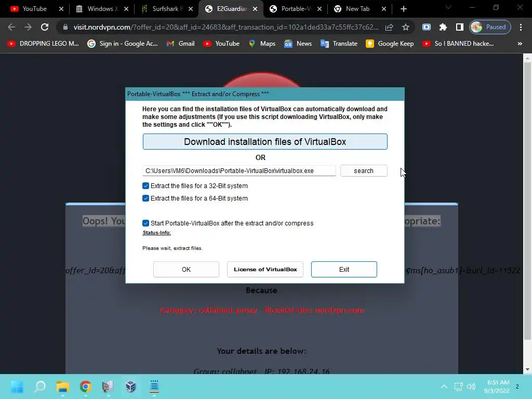Viewport: 532px width, 399px height.
Task: Switch to the Portable-V tab
Action: pos(294,9)
